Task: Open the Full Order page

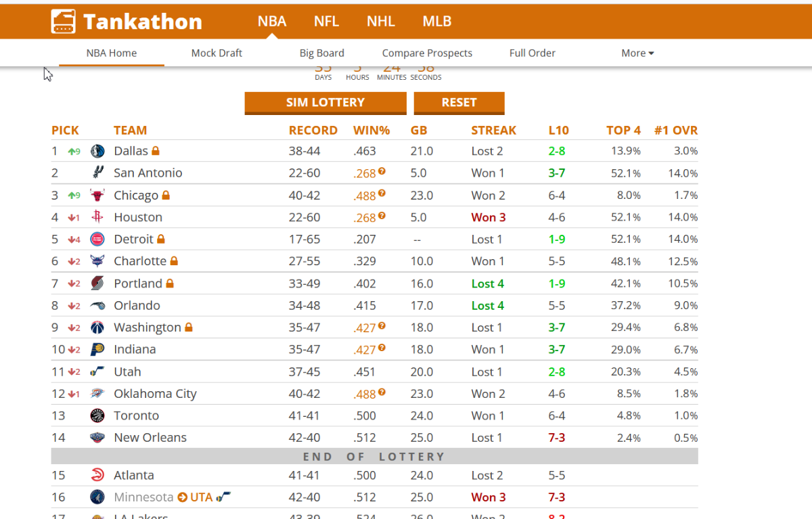Action: click(533, 53)
